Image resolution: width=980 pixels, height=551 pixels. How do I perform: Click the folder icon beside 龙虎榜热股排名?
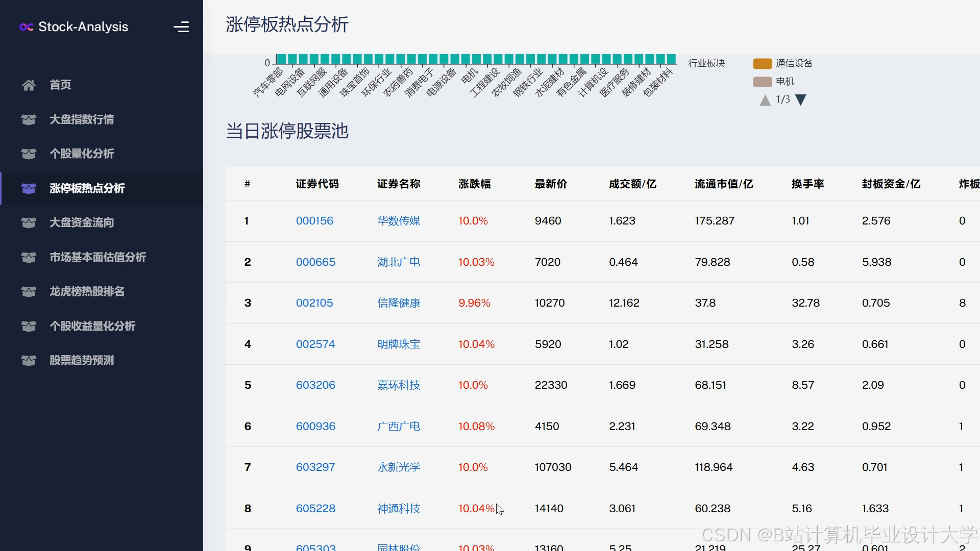29,291
